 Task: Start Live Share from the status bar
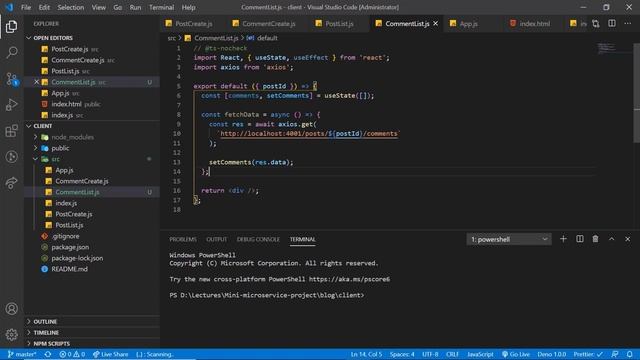pyautogui.click(x=110, y=354)
